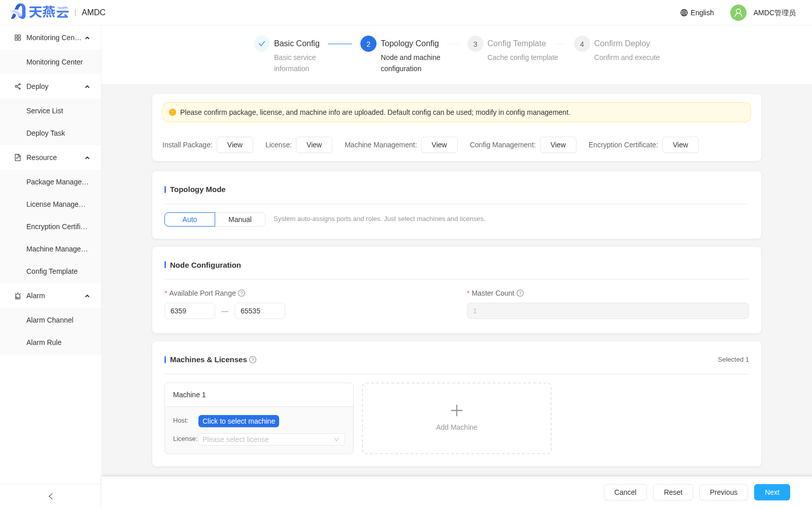Open the license select dropdown
This screenshot has width=812, height=508.
pyautogui.click(x=272, y=439)
